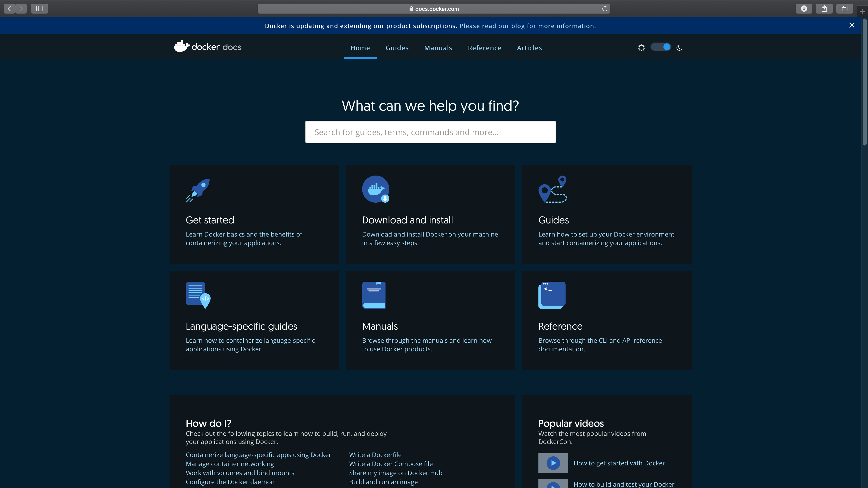Click the 'Please read our blog' link

click(527, 26)
